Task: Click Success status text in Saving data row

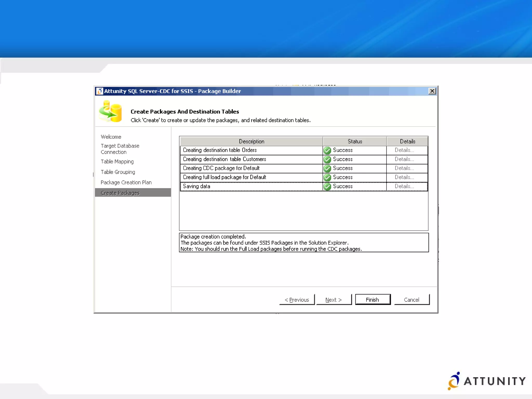Action: click(x=343, y=186)
